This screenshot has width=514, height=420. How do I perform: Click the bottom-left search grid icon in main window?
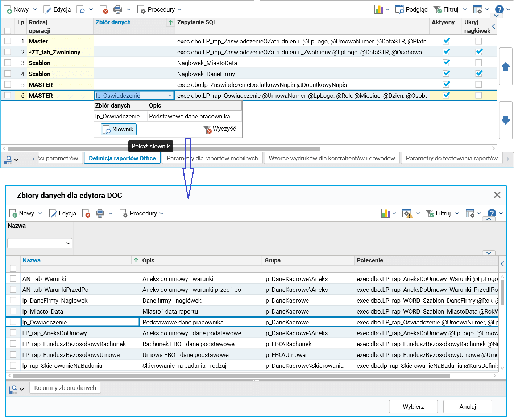8,159
